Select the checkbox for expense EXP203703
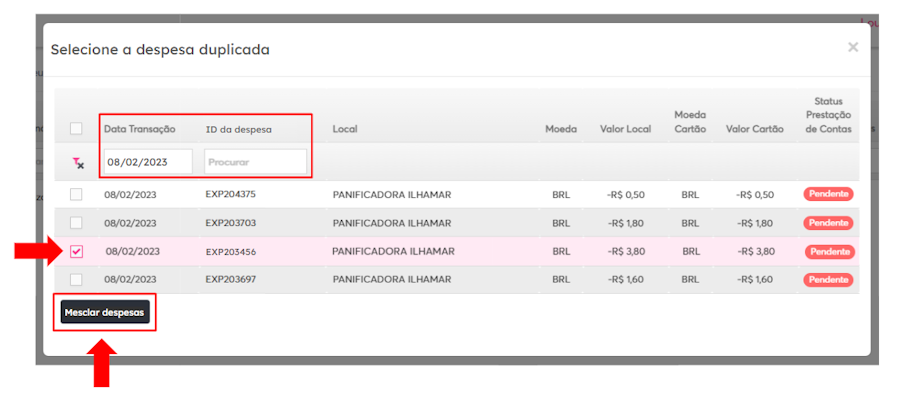This screenshot has height=401, width=900. 76,223
